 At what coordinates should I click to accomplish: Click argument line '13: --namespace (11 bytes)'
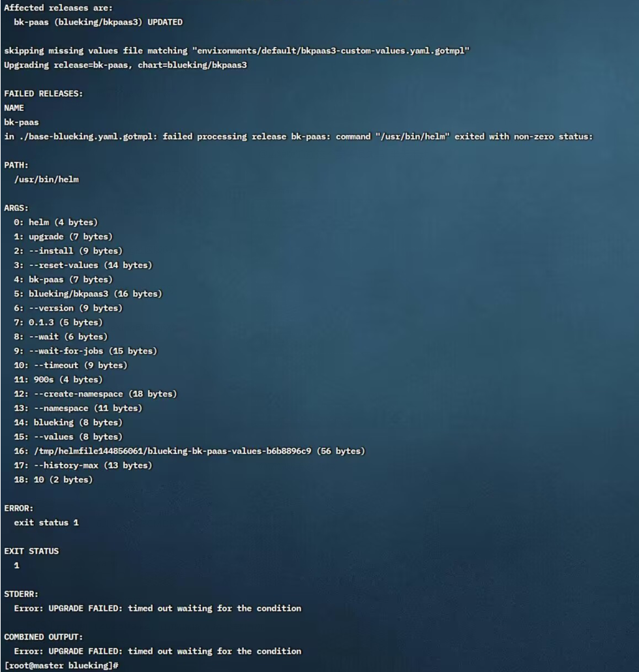point(78,408)
